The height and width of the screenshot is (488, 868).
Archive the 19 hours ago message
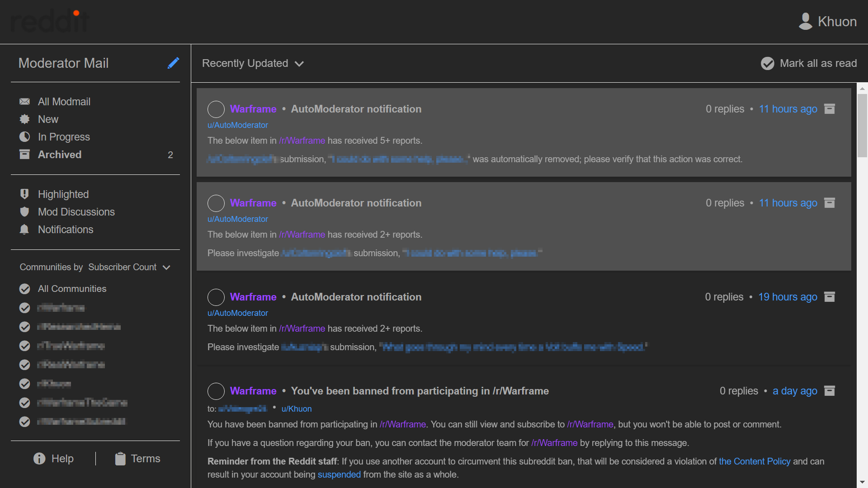[x=830, y=297]
